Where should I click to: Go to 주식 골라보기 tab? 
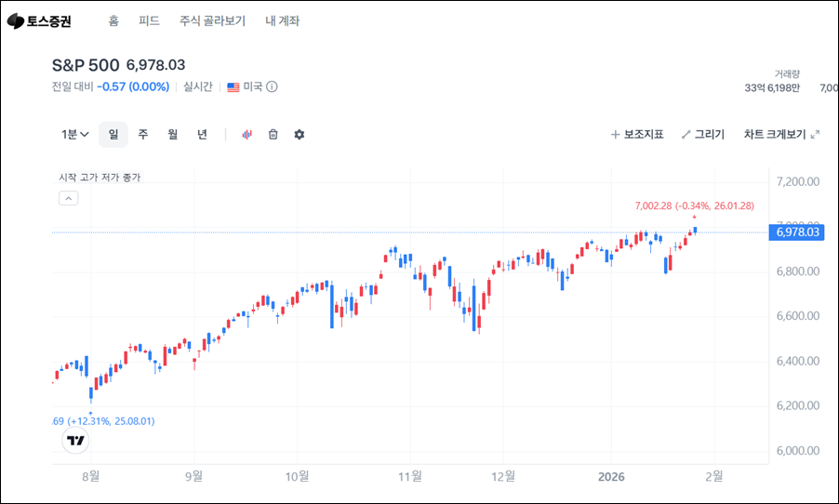(212, 20)
